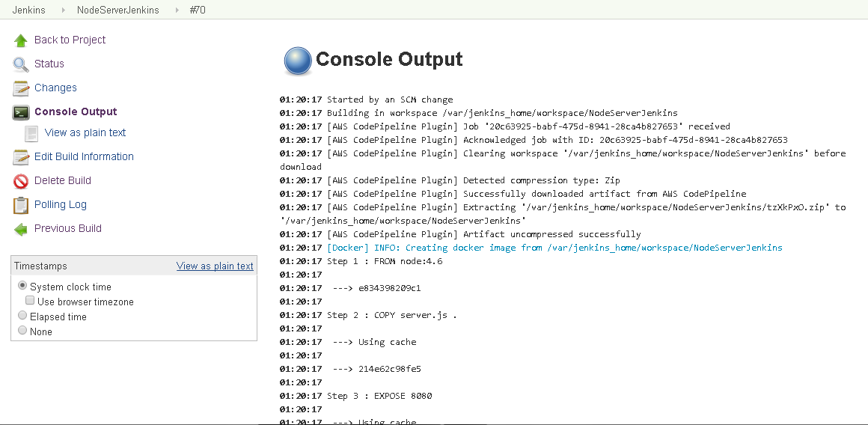The width and height of the screenshot is (868, 425).
Task: Open Polling Log link
Action: (61, 204)
